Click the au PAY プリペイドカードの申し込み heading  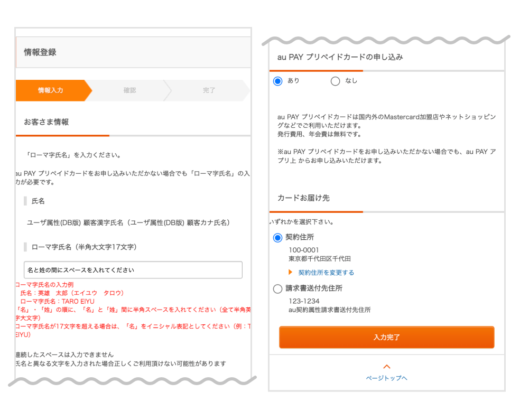(x=340, y=57)
